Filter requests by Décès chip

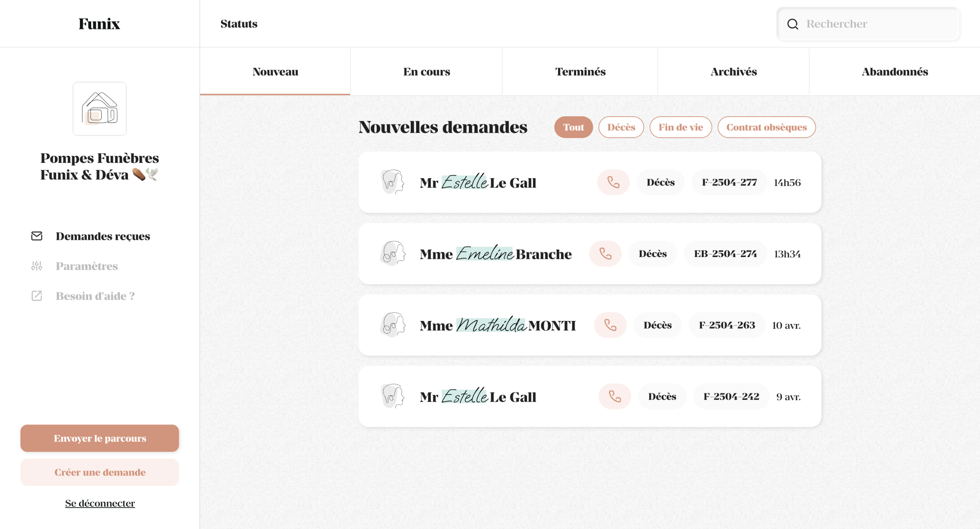point(621,127)
